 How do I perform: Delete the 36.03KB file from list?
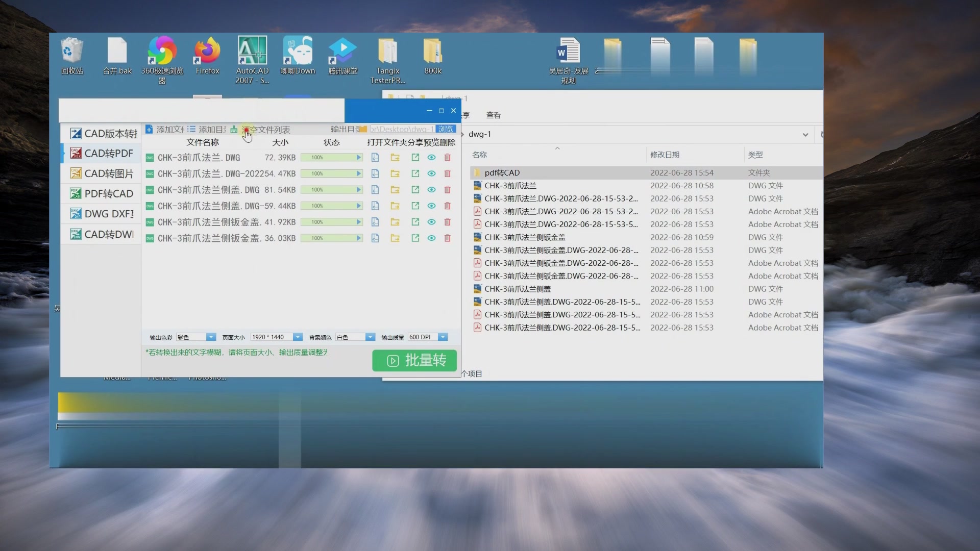tap(448, 238)
